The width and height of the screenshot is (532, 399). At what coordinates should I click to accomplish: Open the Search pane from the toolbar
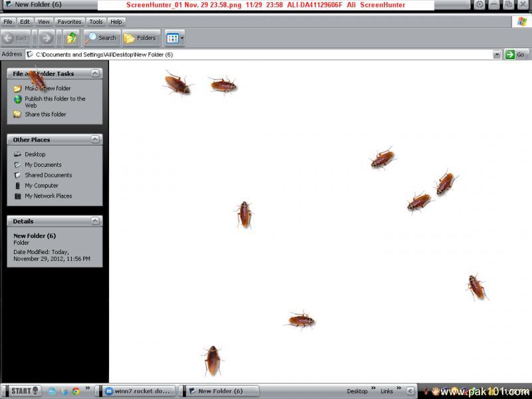(102, 38)
